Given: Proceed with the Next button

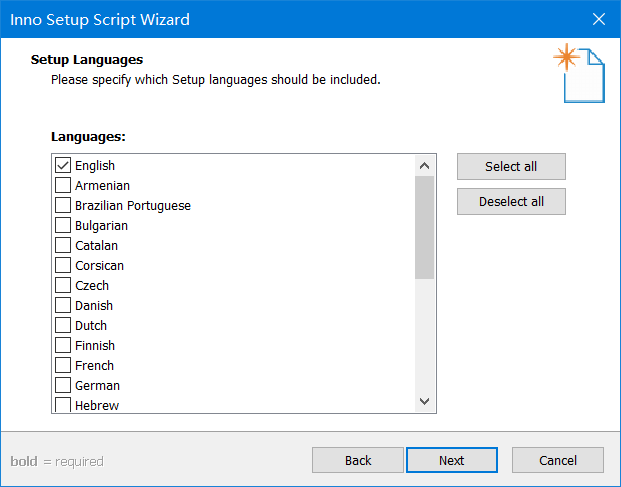Looking at the screenshot, I should (x=452, y=460).
